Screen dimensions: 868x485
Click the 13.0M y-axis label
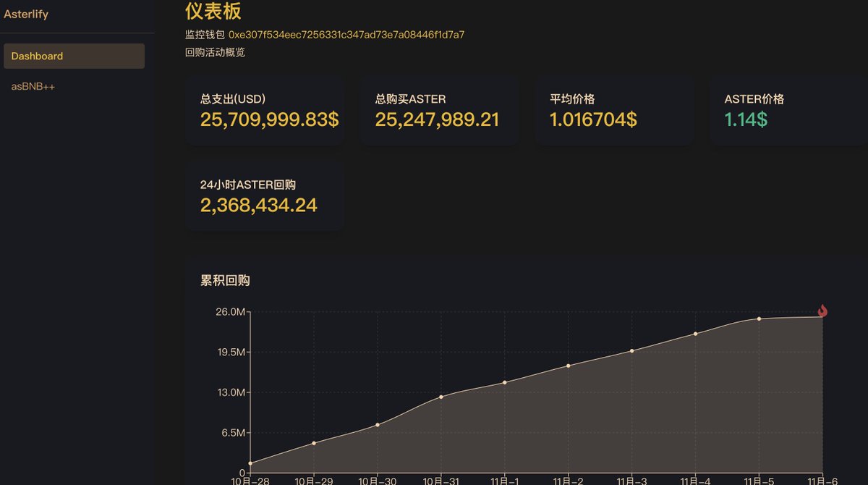pyautogui.click(x=231, y=392)
